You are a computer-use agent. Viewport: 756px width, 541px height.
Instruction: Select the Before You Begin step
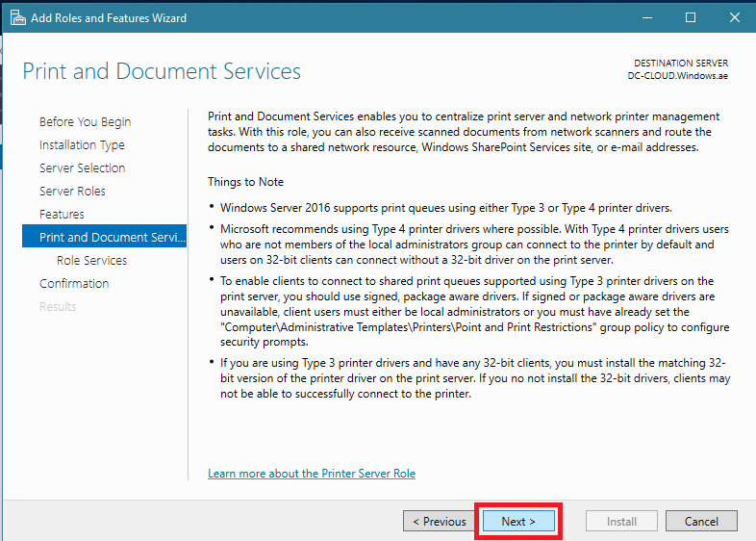[x=86, y=122]
